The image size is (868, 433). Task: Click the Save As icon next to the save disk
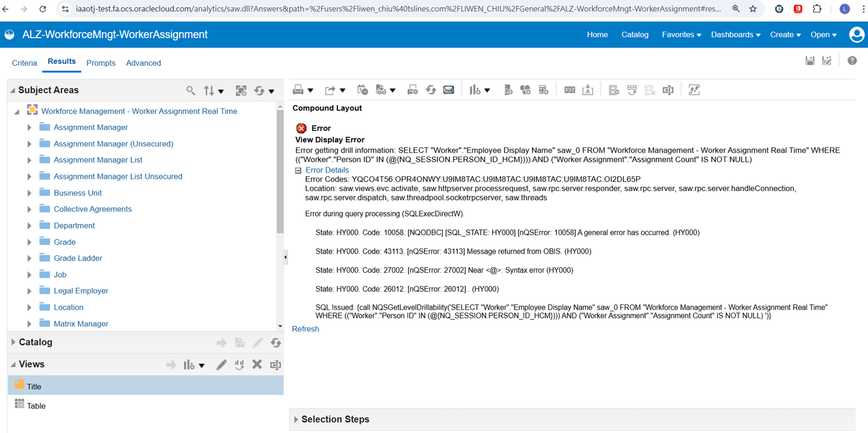tap(827, 61)
